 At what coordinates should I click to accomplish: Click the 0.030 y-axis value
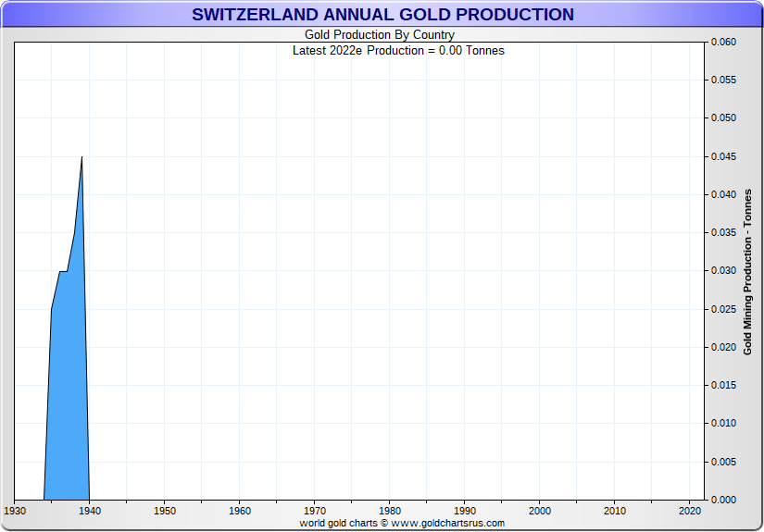tap(722, 271)
